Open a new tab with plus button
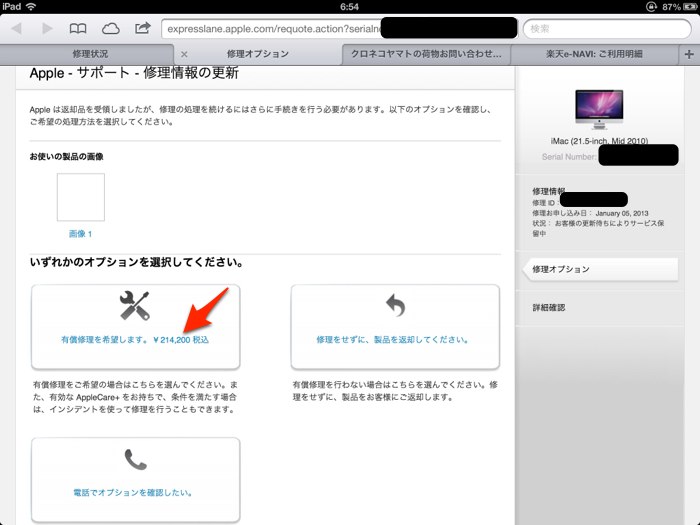700x525 pixels. [689, 54]
